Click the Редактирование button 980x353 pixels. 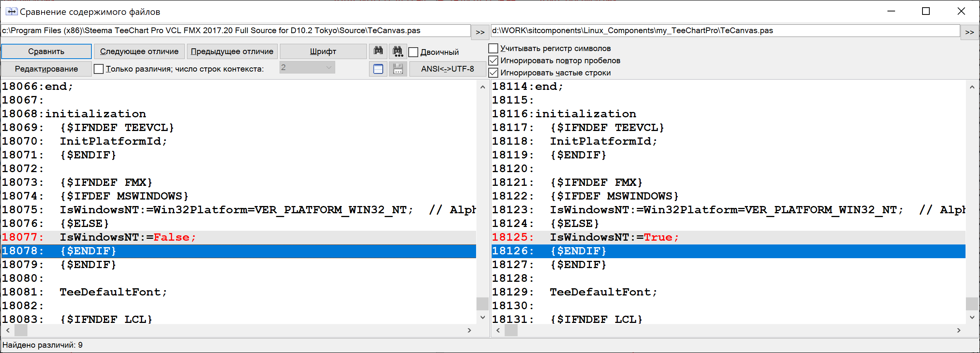tap(46, 69)
